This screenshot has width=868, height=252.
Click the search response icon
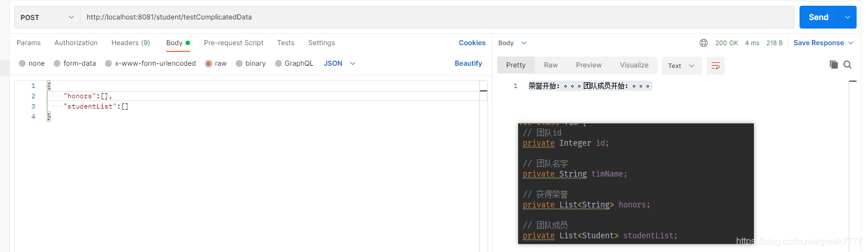pyautogui.click(x=847, y=65)
